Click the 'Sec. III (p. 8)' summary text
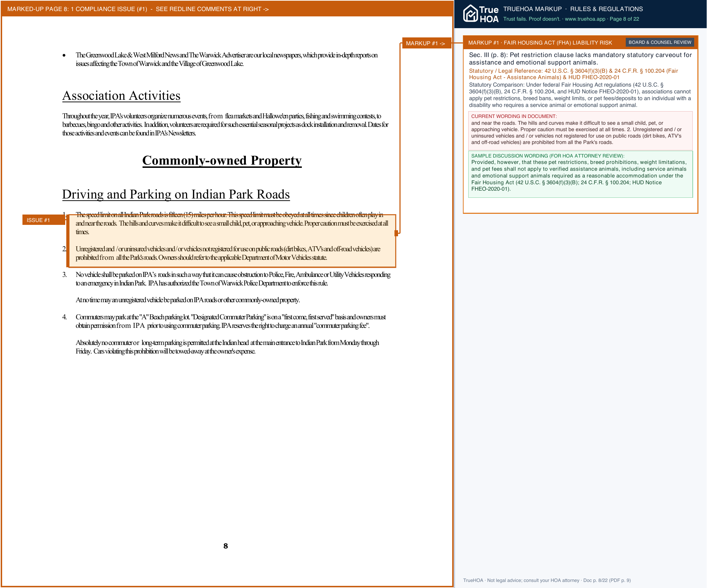The width and height of the screenshot is (707, 588). (580, 59)
